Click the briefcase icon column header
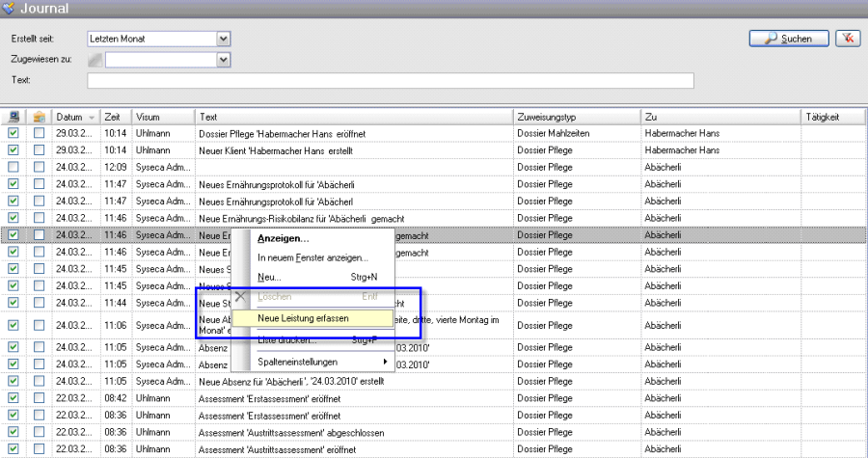This screenshot has height=458, width=868. 40,117
